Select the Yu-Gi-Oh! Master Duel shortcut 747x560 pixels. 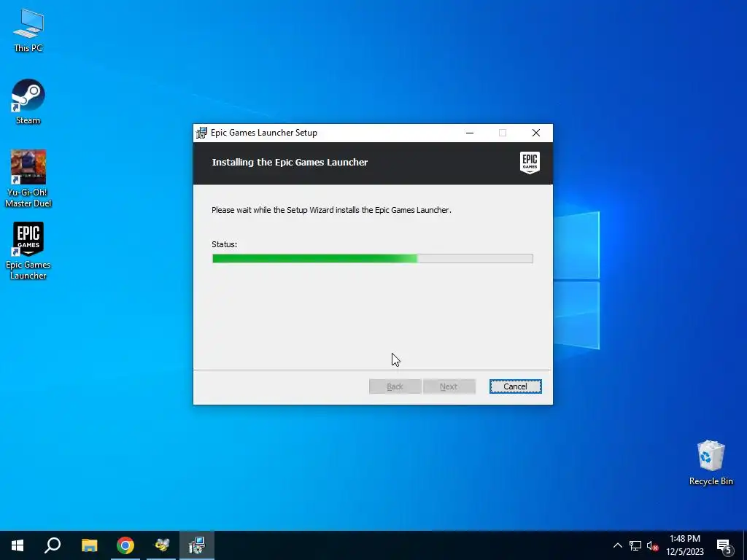pos(28,179)
